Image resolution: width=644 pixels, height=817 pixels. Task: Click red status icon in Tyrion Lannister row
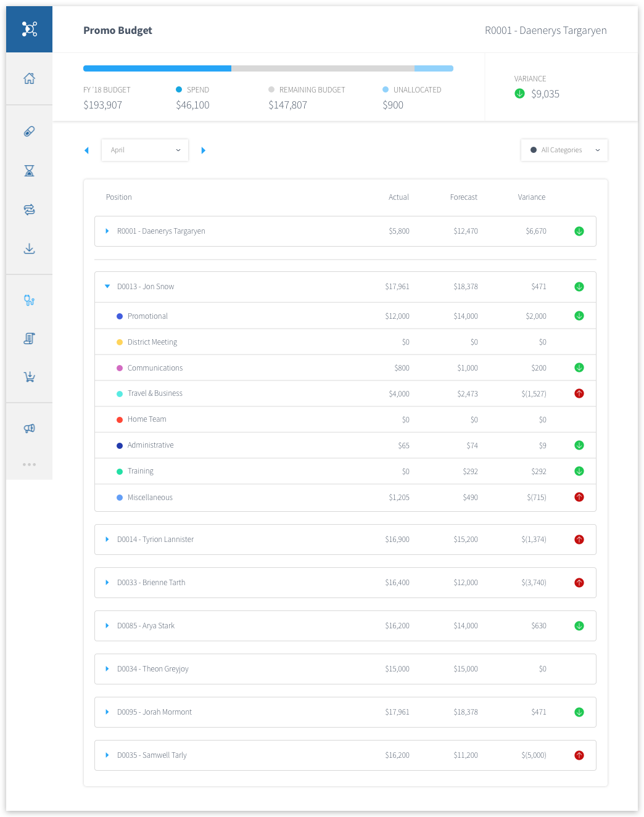pyautogui.click(x=579, y=540)
